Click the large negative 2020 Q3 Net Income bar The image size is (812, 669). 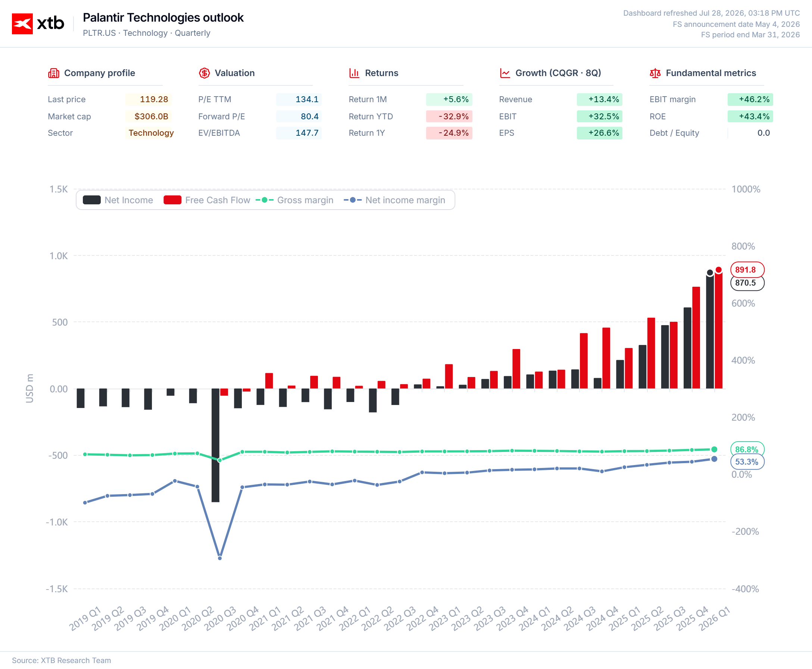216,445
